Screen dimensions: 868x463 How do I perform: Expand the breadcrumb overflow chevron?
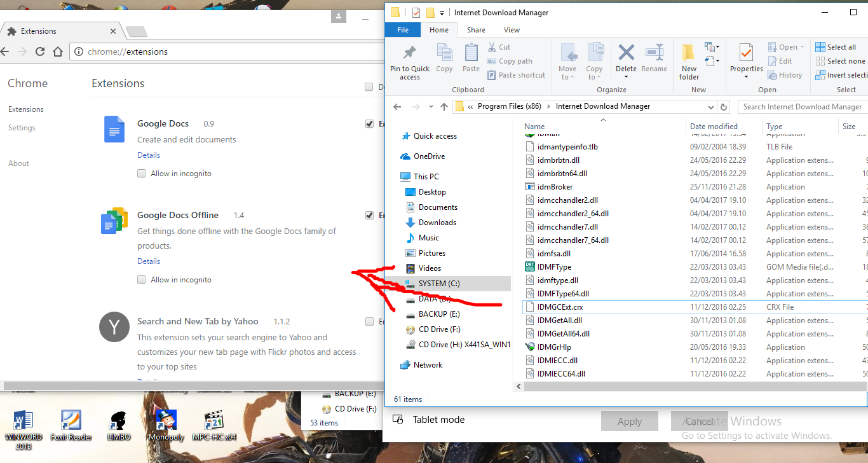(470, 107)
